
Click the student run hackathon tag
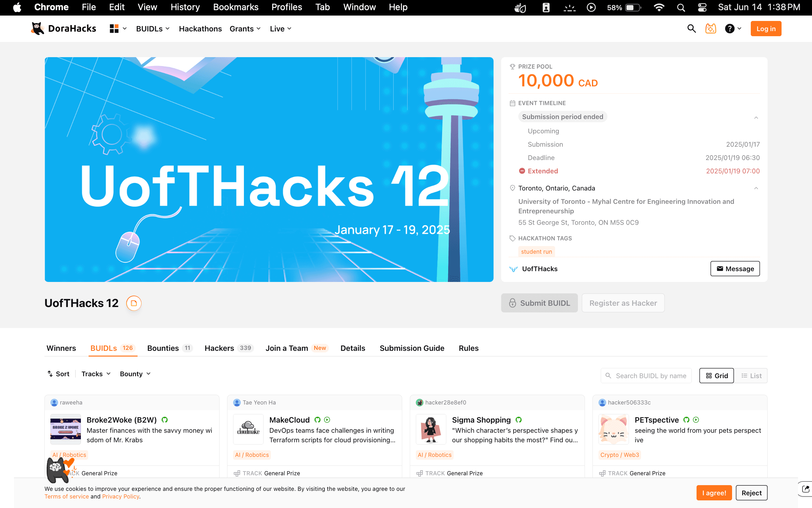coord(536,252)
